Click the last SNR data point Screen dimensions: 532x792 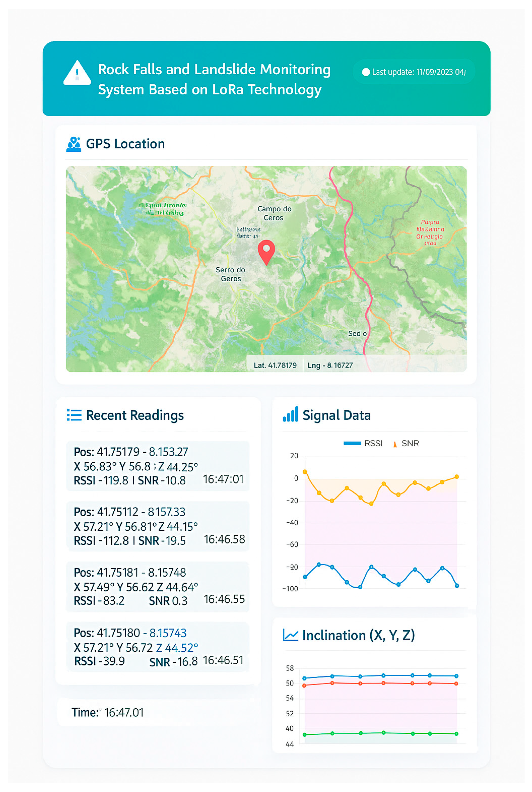(x=457, y=477)
